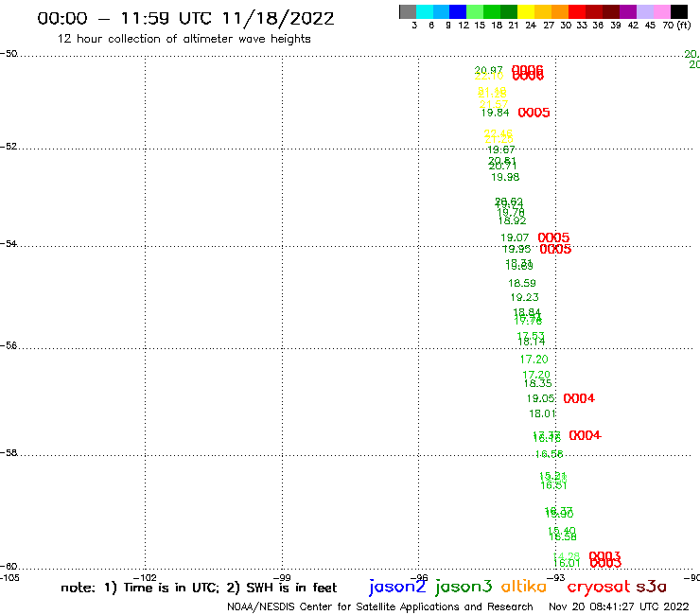Select the wave height reading 18.59
Screen dimensions: 700x615
[522, 283]
